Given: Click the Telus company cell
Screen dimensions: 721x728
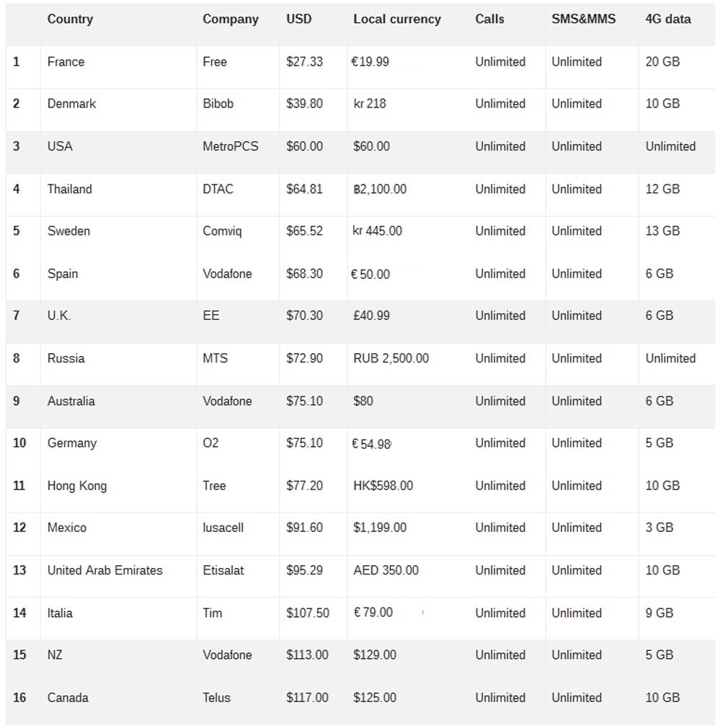Looking at the screenshot, I should (x=216, y=698).
